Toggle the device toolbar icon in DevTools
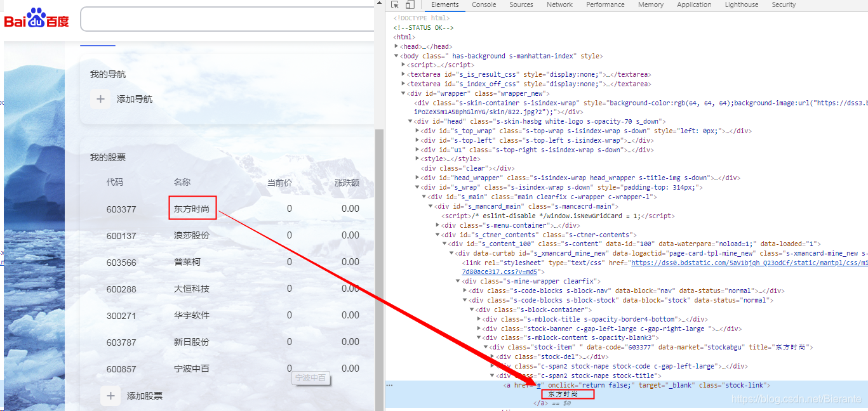This screenshot has height=411, width=868. pyautogui.click(x=410, y=4)
